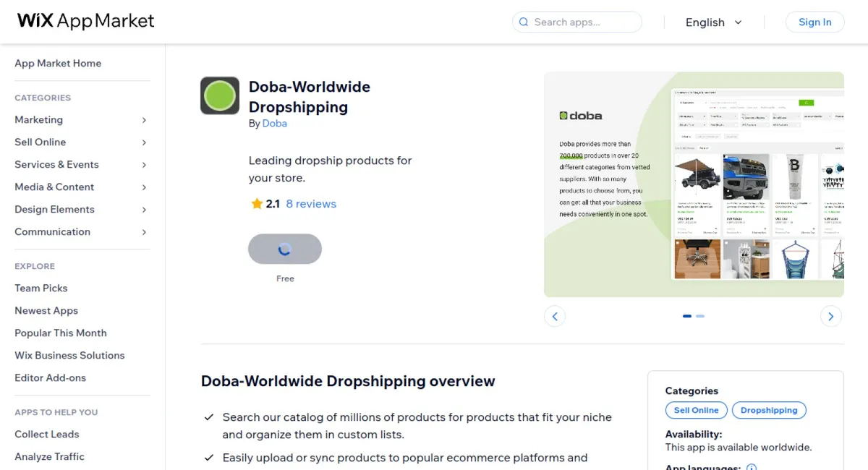Click the Doba developer link
Image resolution: width=868 pixels, height=470 pixels.
[x=275, y=124]
